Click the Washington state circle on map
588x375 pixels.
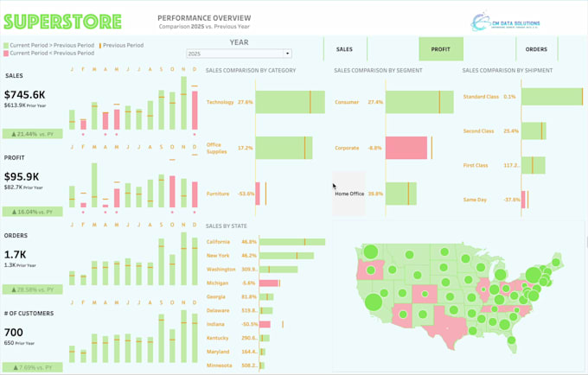370,251
